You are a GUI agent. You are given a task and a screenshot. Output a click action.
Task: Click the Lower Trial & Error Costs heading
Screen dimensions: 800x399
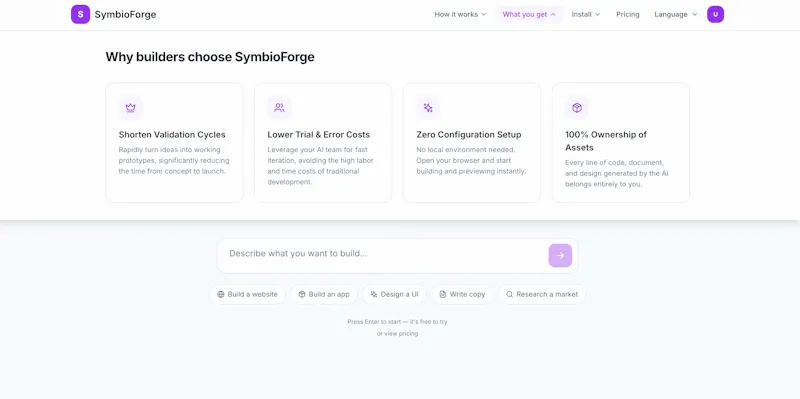[318, 135]
